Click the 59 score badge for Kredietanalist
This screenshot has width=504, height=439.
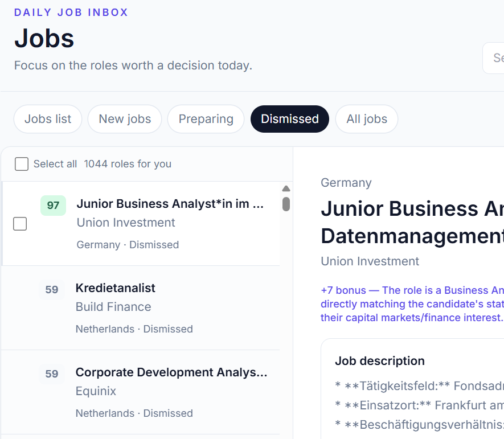coord(52,290)
